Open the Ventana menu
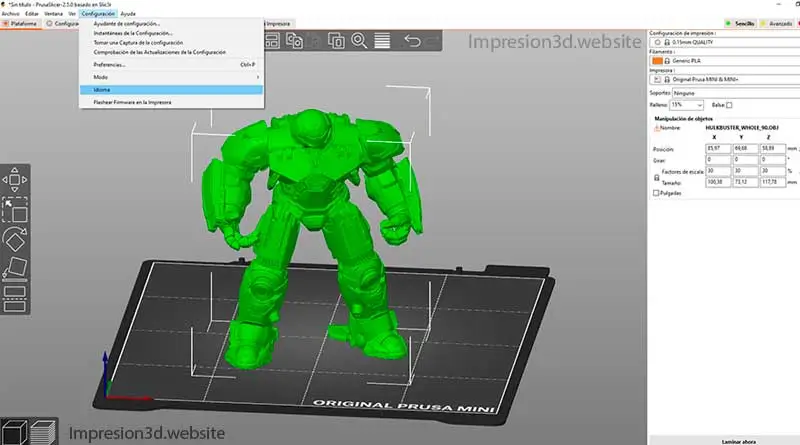The image size is (800, 445). [x=53, y=14]
